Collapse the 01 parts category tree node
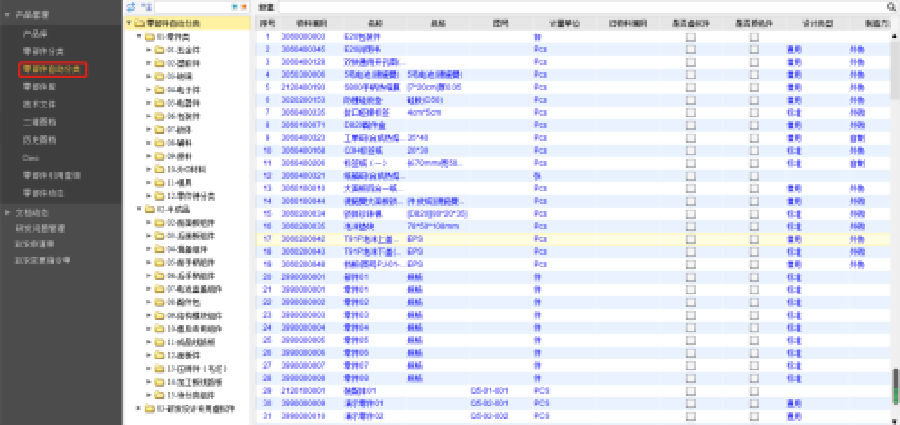This screenshot has width=900, height=425. pos(139,37)
